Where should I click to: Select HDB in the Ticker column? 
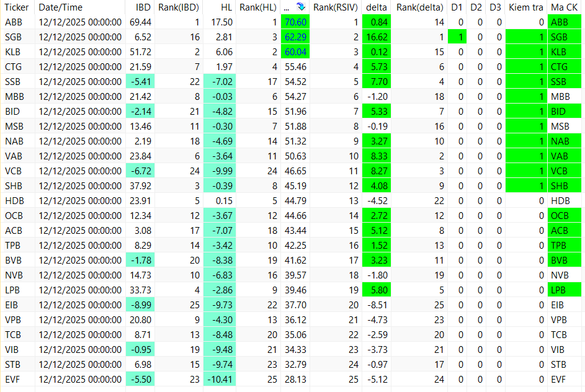pyautogui.click(x=14, y=201)
